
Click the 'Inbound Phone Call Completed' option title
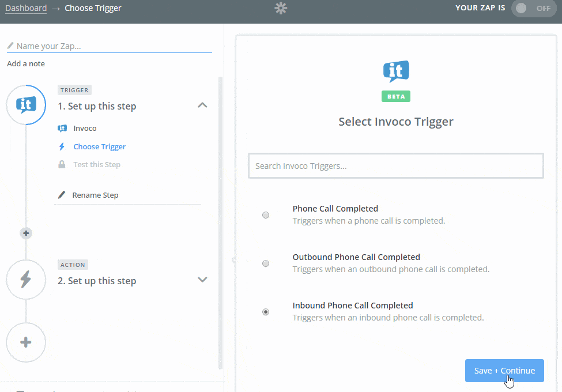pyautogui.click(x=353, y=306)
